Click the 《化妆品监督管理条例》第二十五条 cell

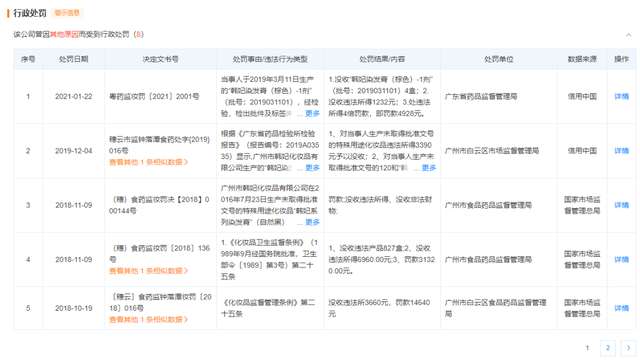(269, 308)
